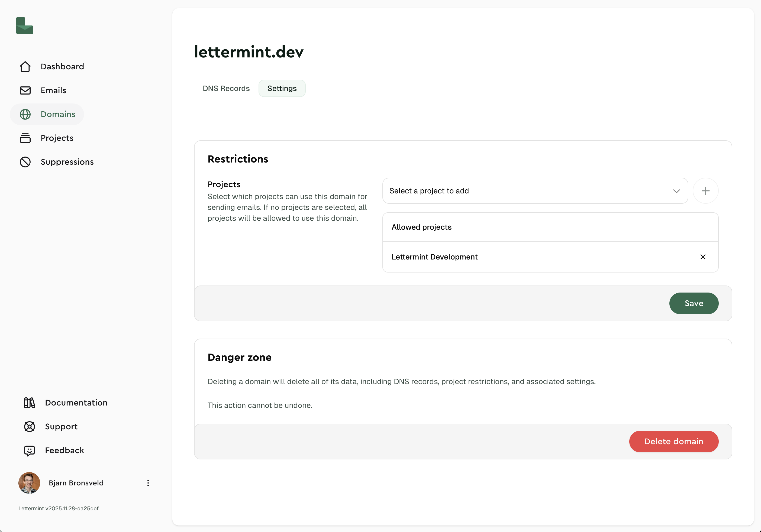Open the user options three-dot menu
Screen dimensions: 761x532
(x=148, y=483)
